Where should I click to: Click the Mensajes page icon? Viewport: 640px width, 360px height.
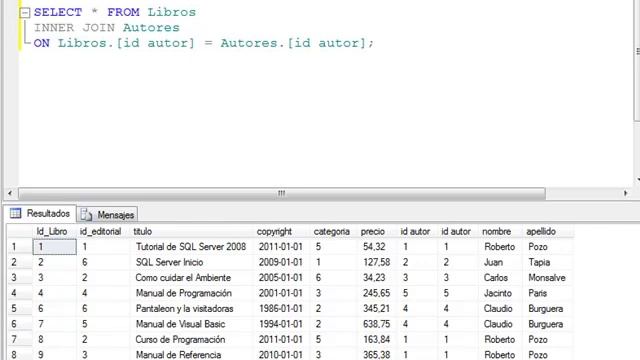(x=86, y=215)
